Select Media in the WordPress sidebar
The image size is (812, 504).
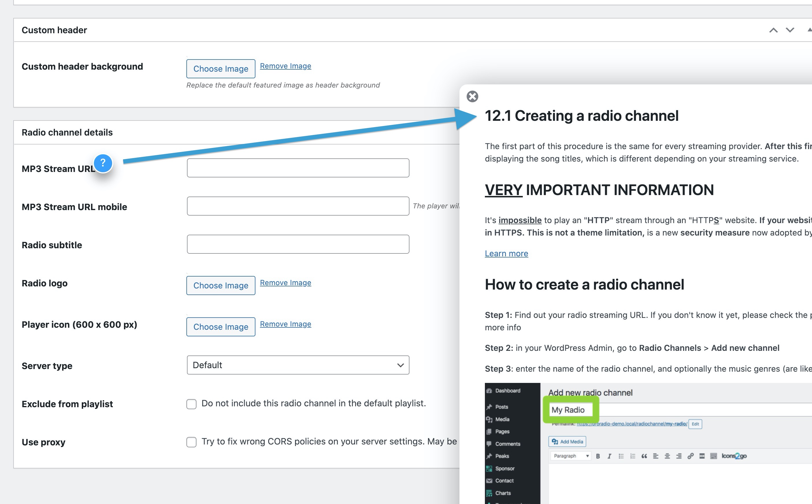tap(502, 419)
